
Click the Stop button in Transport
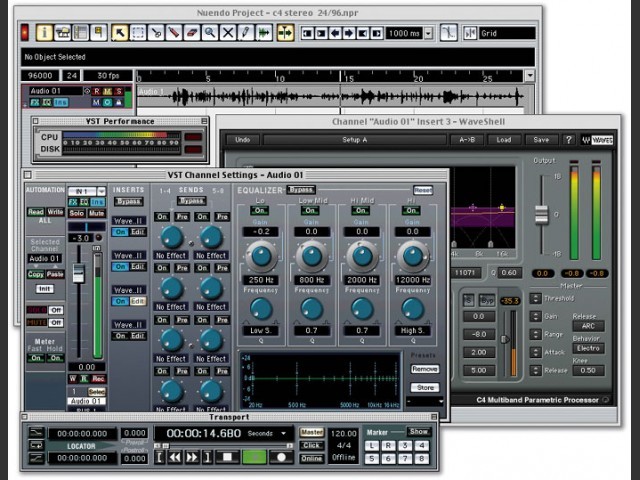[227, 457]
